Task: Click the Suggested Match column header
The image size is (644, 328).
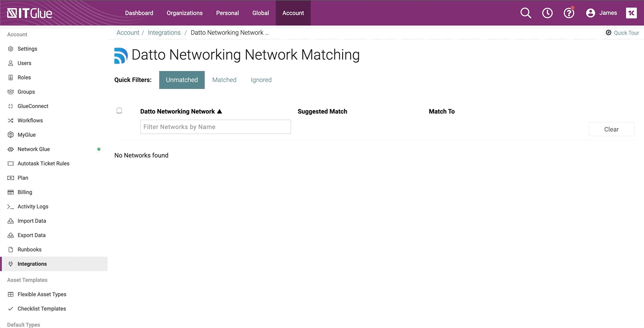Action: pos(322,112)
